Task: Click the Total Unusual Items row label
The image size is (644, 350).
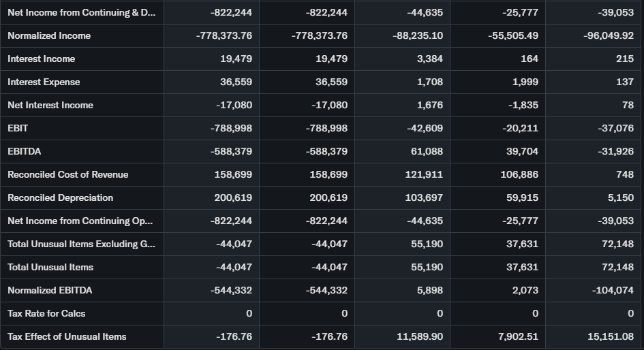Action: (50, 267)
